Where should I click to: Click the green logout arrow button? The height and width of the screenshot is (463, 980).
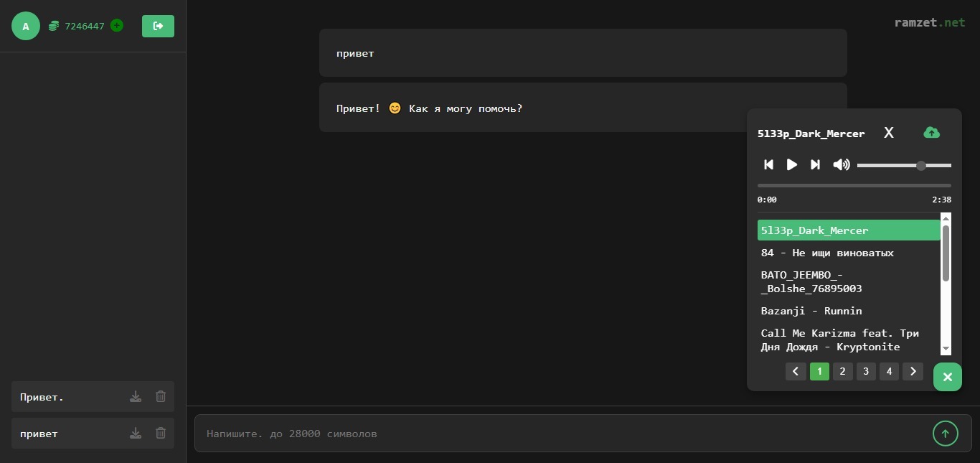coord(158,26)
